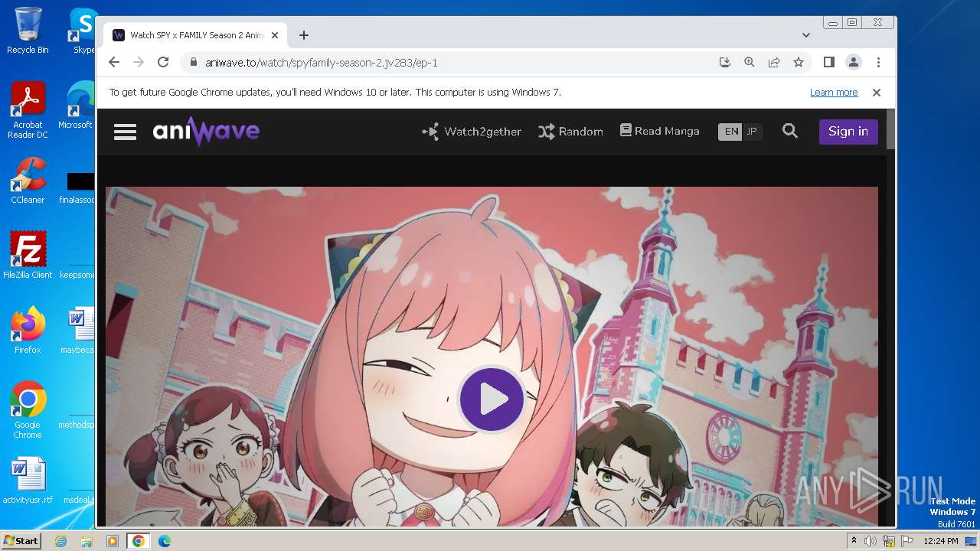
Task: Toggle Chrome side panel
Action: coord(828,63)
